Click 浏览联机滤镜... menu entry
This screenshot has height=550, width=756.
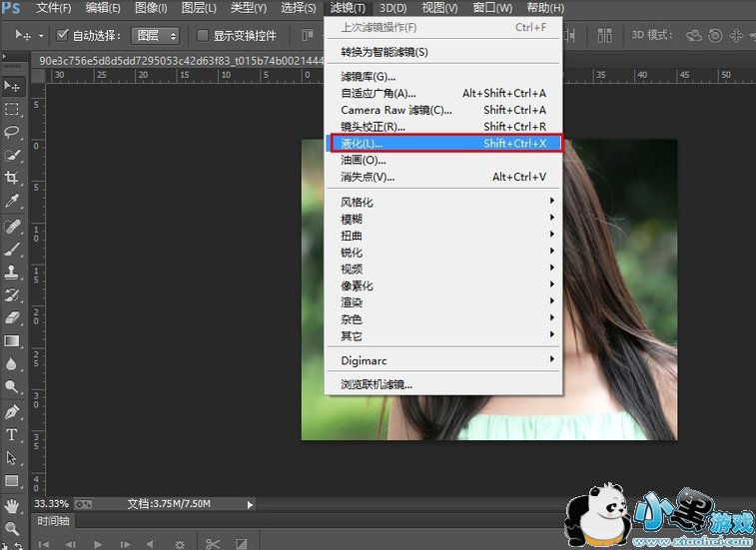[377, 384]
